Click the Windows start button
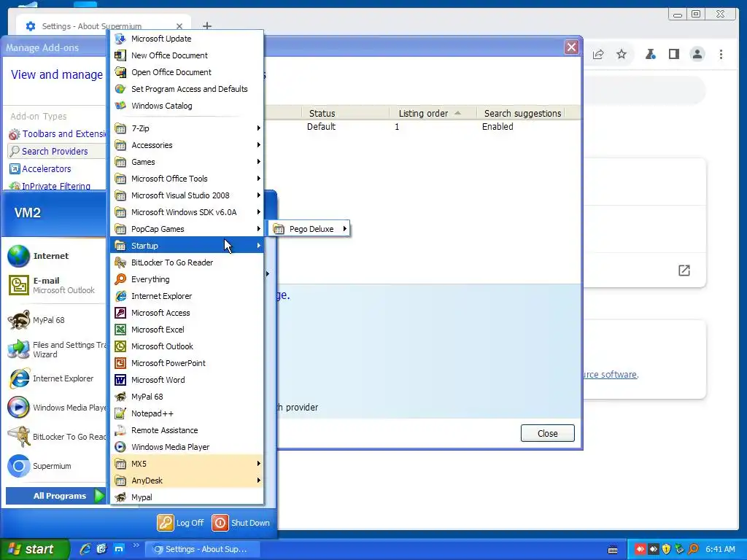 34,549
